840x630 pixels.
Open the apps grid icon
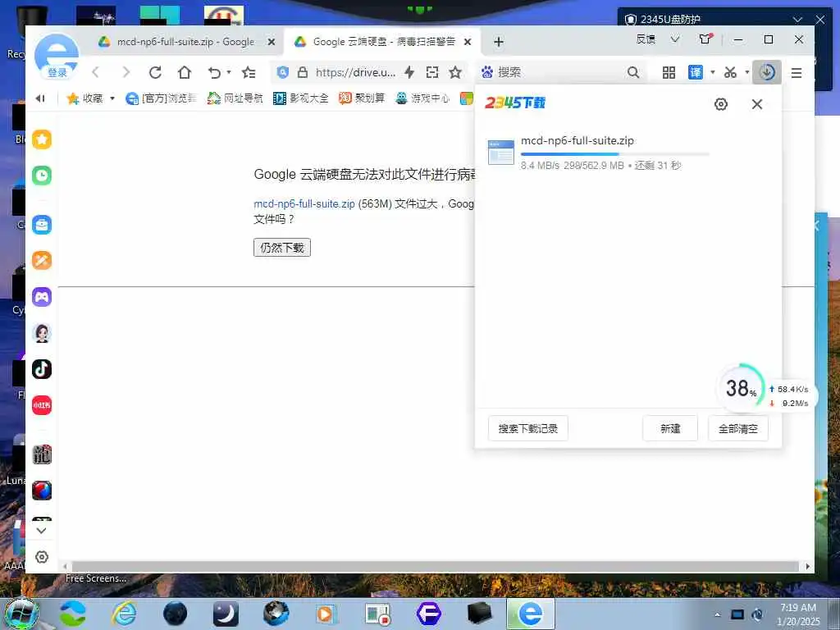tap(669, 72)
